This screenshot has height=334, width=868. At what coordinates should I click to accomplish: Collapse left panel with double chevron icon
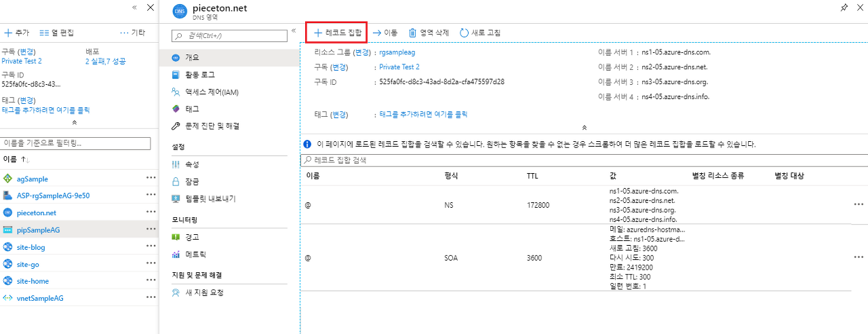click(134, 7)
